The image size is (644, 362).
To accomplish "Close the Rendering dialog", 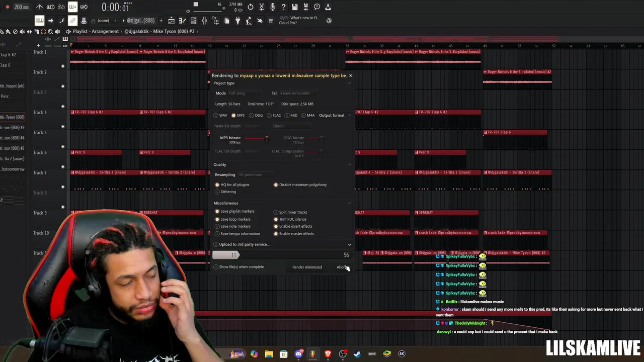I will point(350,75).
